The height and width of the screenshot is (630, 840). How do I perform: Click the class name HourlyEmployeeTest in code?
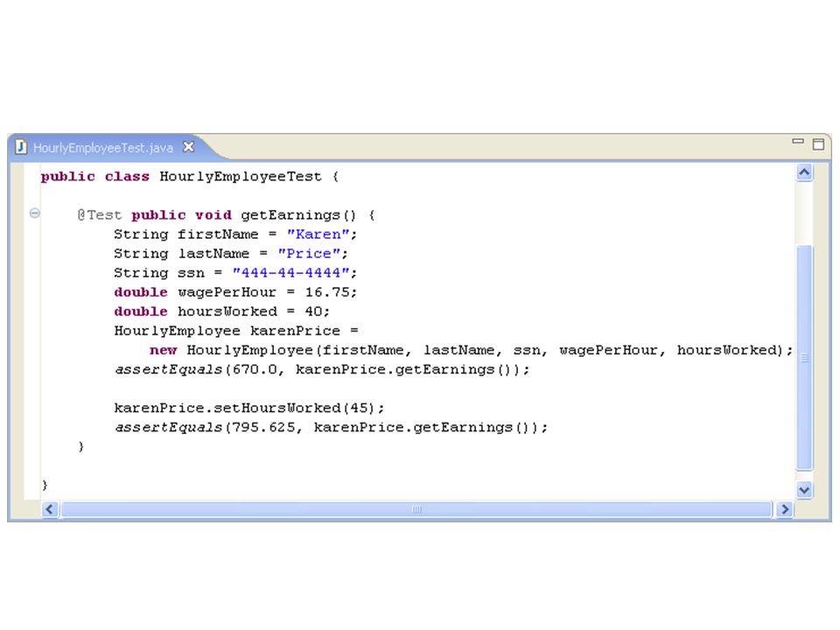[x=241, y=176]
